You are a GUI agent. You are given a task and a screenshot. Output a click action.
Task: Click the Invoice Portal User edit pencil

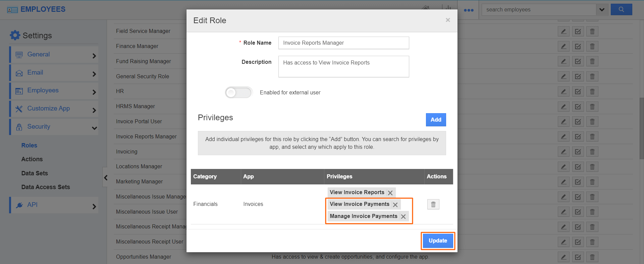point(563,122)
